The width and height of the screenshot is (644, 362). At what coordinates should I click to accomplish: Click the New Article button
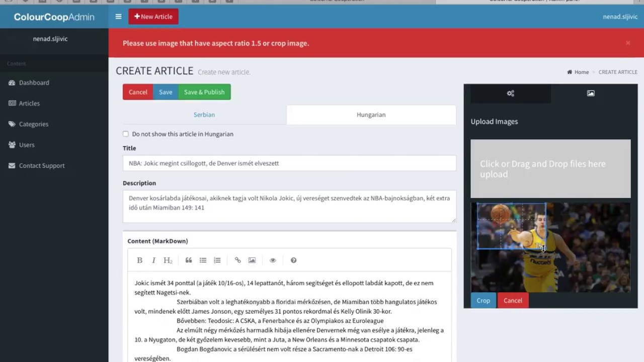[x=153, y=17]
